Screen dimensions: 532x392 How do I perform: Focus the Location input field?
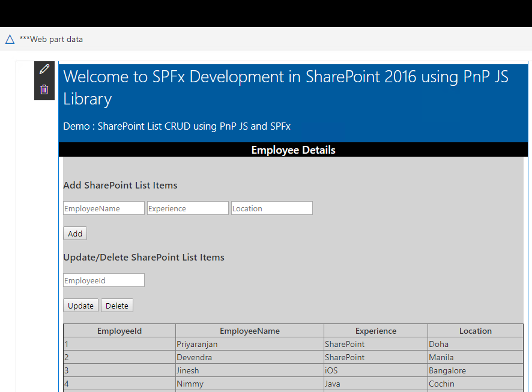pos(272,208)
